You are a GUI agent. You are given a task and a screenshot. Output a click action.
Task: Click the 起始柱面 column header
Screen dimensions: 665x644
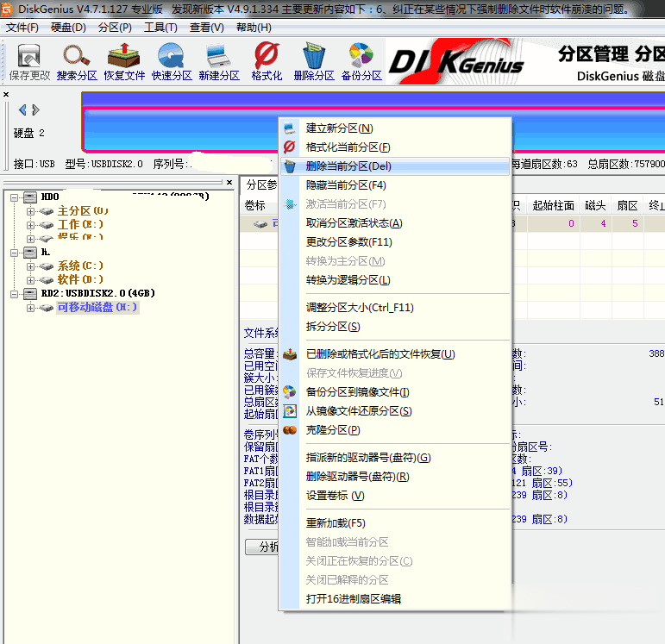553,206
